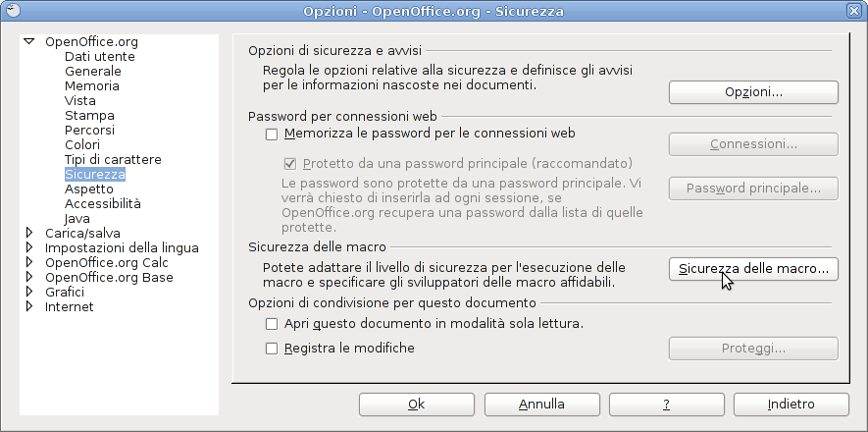
Task: Expand the OpenOffice.org Calc node
Action: coord(29,262)
